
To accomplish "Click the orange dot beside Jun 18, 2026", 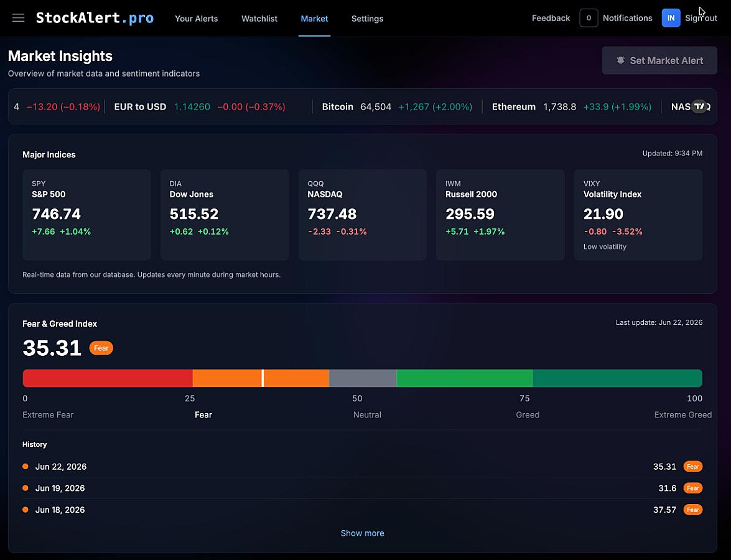I will tap(25, 510).
